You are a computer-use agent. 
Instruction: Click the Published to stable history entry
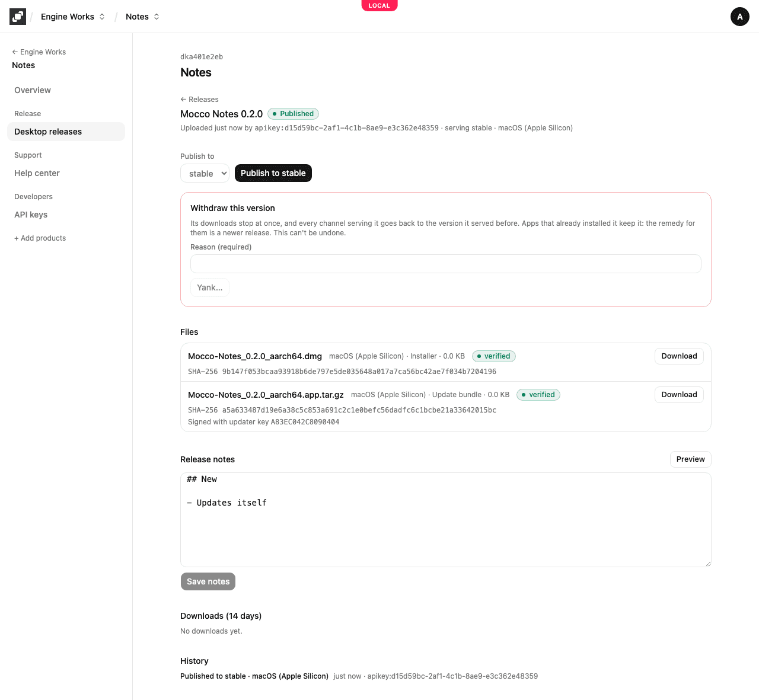(254, 676)
